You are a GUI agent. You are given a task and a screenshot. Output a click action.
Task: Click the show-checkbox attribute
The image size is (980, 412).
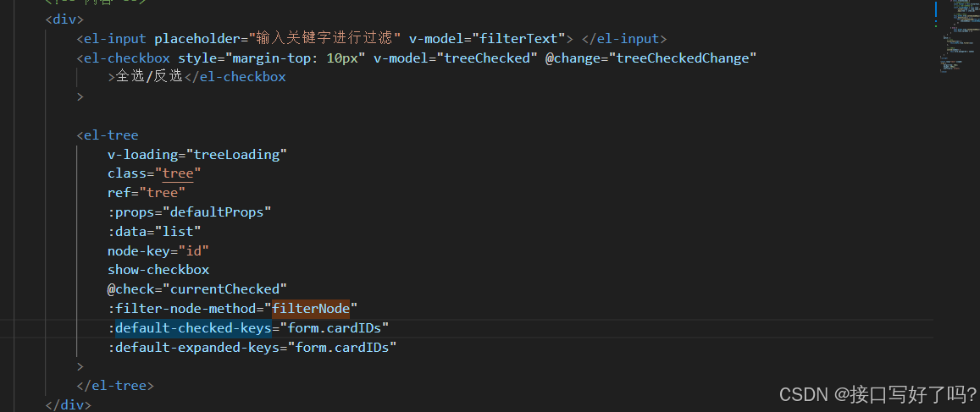point(158,270)
